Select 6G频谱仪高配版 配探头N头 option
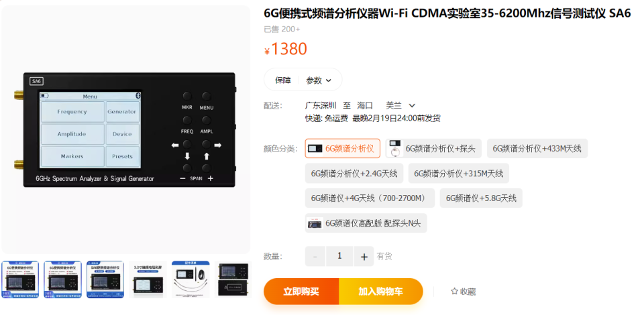644x315 pixels. 366,223
